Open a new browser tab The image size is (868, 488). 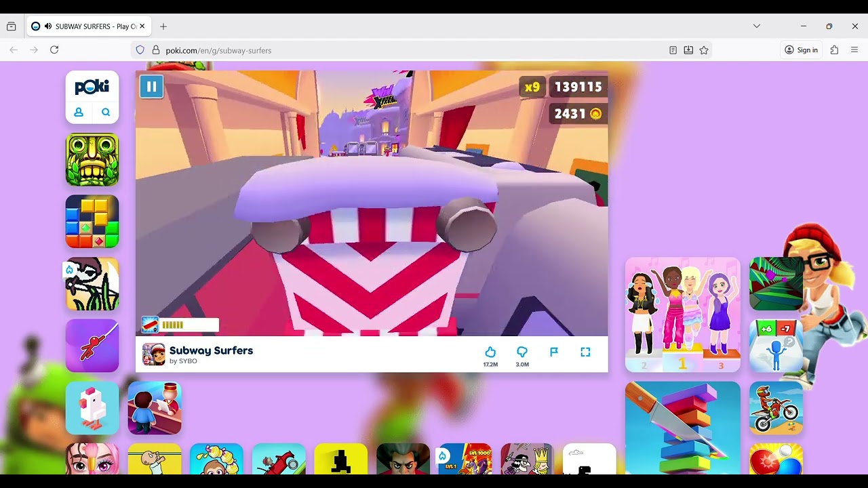(163, 26)
